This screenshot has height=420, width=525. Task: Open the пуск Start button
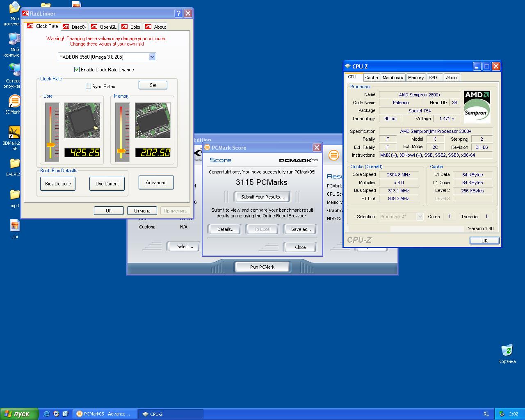click(x=20, y=414)
